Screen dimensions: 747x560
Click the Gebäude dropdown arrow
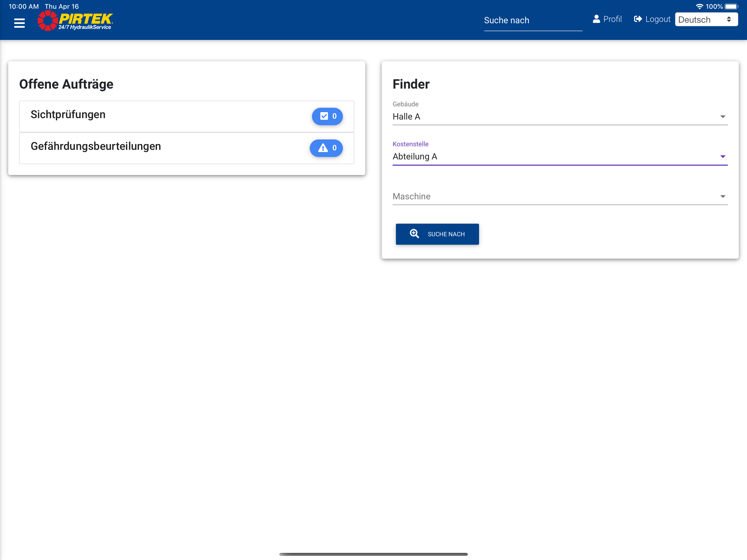[x=722, y=116]
